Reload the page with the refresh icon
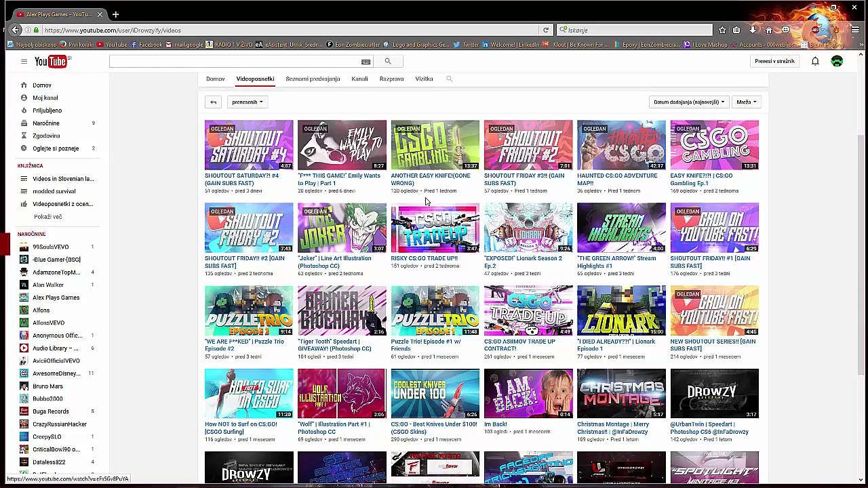This screenshot has height=488, width=868. [545, 30]
